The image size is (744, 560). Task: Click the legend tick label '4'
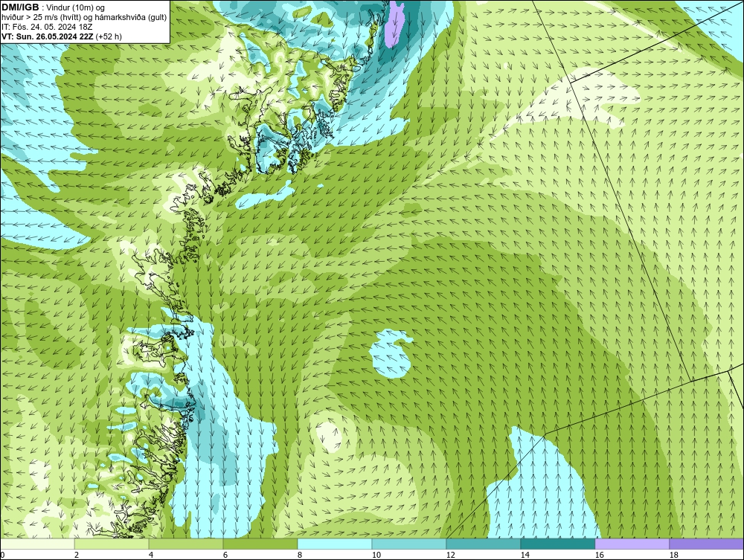tap(151, 555)
